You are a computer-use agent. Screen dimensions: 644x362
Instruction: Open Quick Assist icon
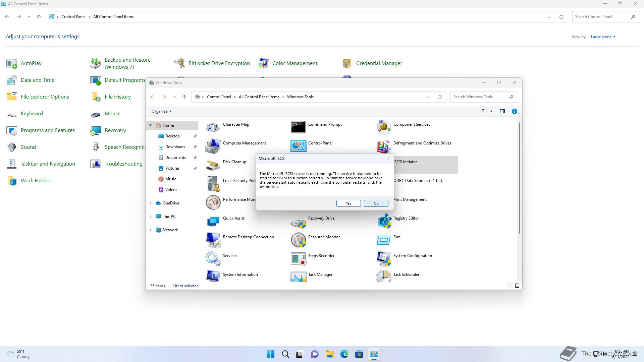tap(213, 221)
